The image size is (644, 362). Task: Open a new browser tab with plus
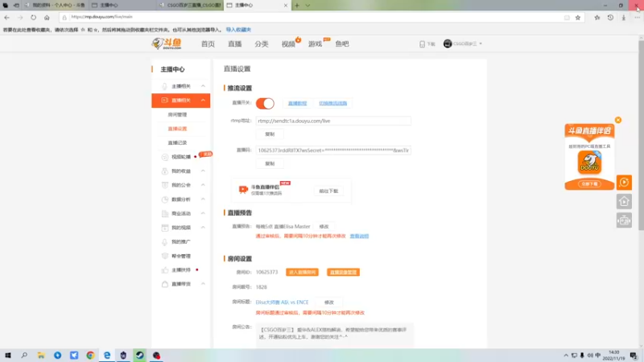[297, 6]
